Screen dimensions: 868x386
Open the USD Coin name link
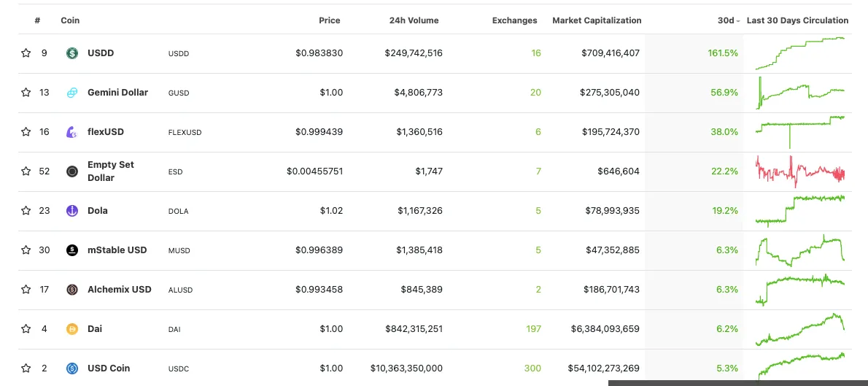tap(109, 368)
